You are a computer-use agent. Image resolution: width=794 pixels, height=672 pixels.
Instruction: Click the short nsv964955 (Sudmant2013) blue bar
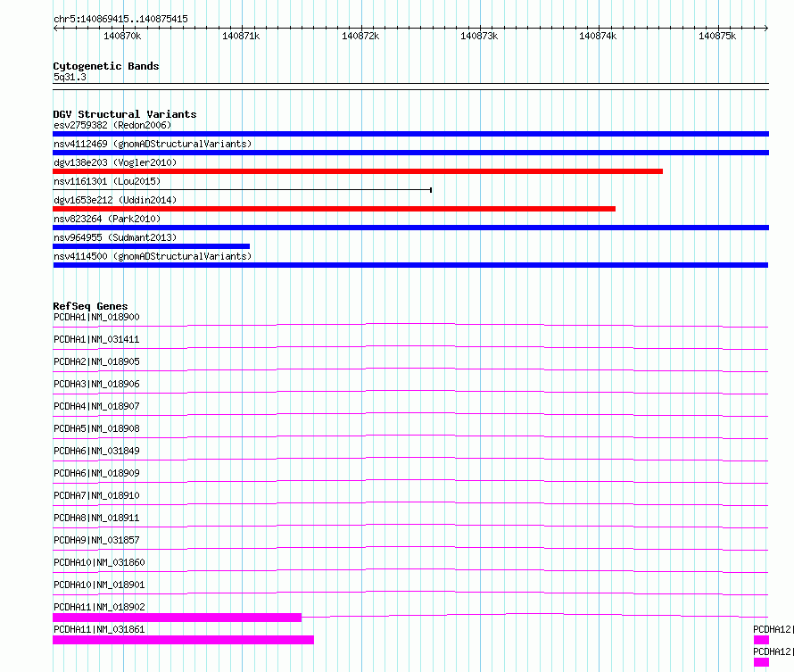[x=151, y=246]
